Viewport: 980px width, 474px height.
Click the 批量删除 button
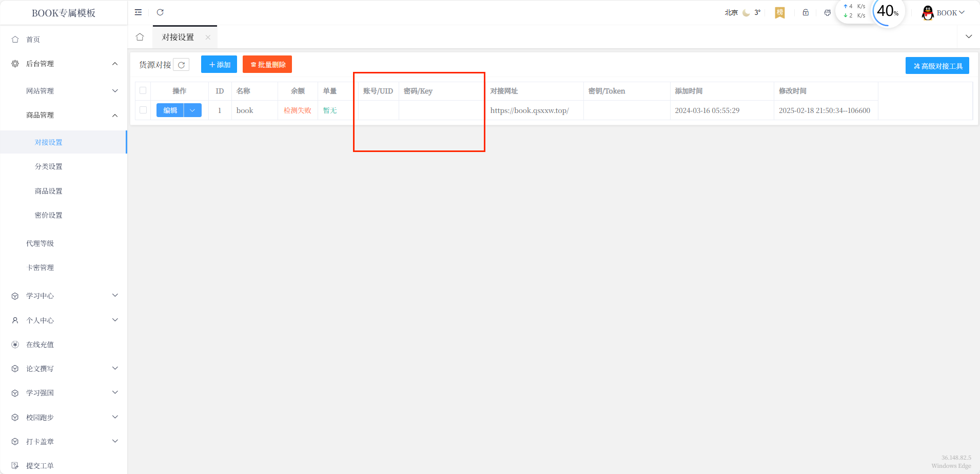(x=267, y=64)
